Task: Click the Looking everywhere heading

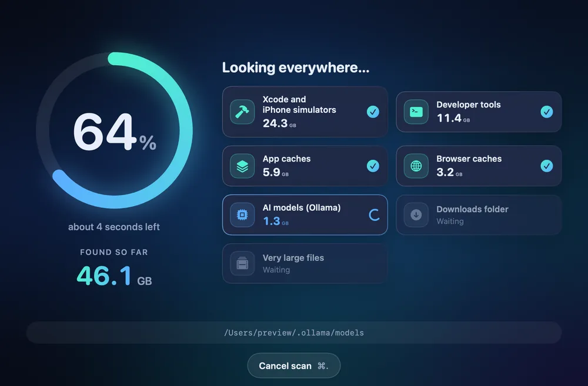Action: [x=296, y=68]
